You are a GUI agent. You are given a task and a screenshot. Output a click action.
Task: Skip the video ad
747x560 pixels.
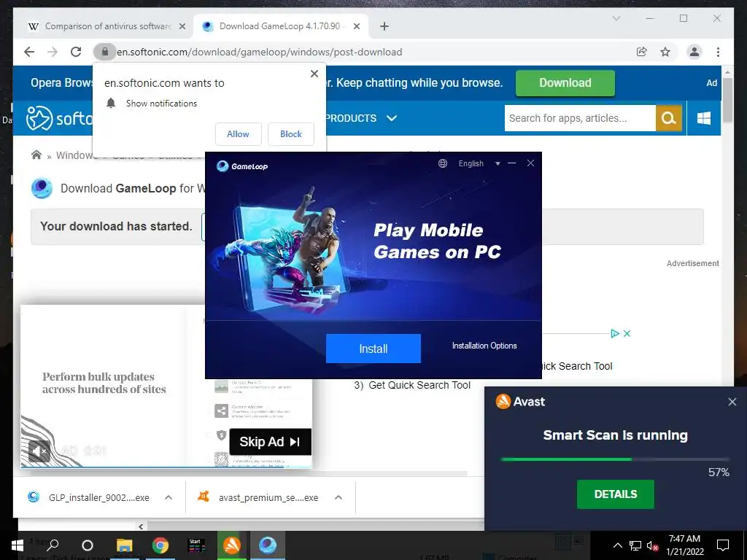pos(270,441)
